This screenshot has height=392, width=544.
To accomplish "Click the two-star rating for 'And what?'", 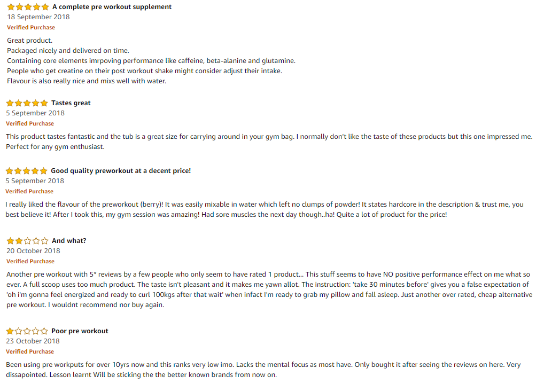I will point(27,241).
